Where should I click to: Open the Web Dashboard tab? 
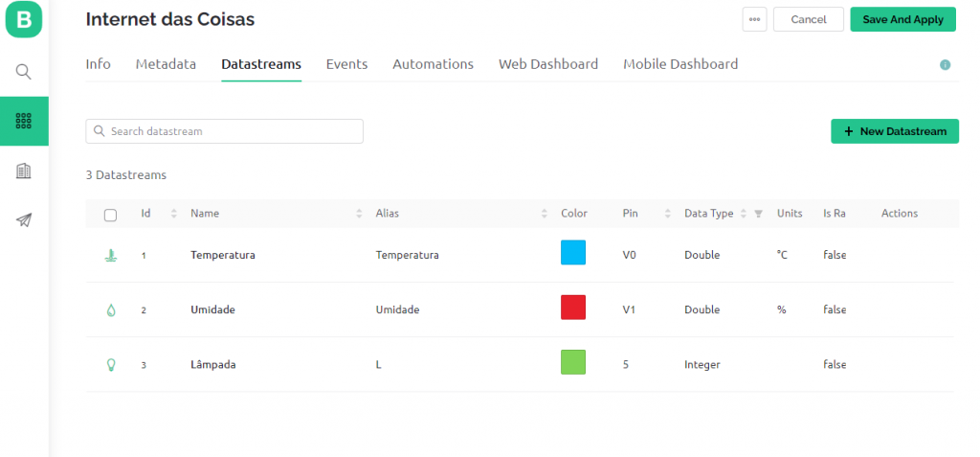click(548, 64)
